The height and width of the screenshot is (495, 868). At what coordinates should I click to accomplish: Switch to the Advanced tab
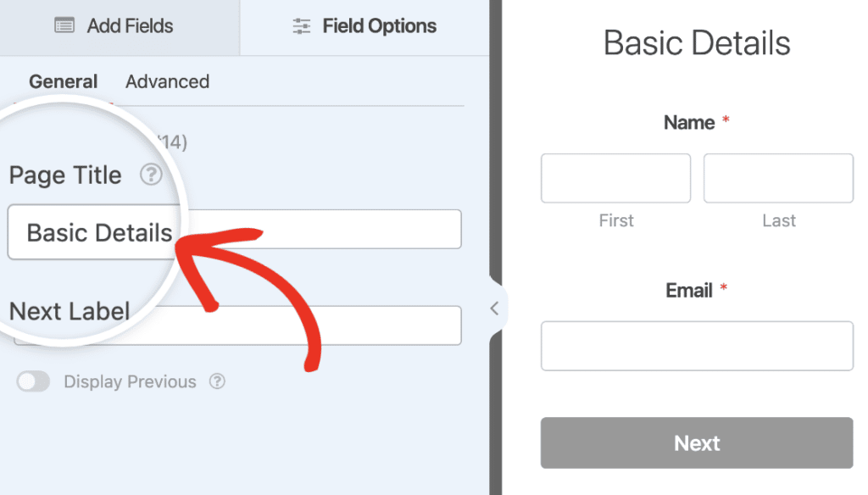pyautogui.click(x=167, y=81)
